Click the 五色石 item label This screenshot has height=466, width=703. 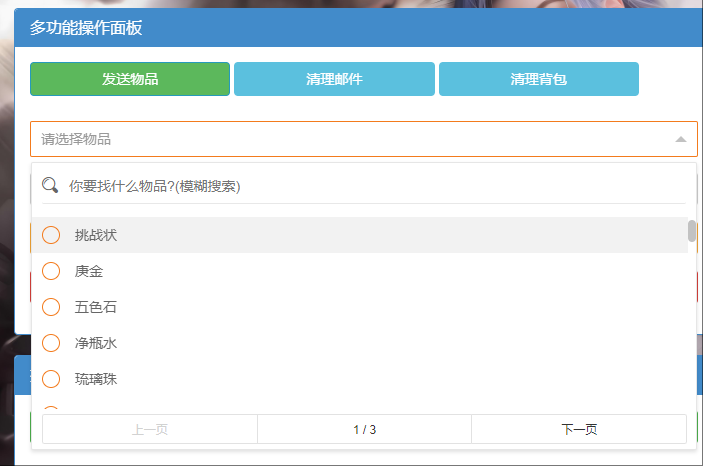[x=95, y=307]
